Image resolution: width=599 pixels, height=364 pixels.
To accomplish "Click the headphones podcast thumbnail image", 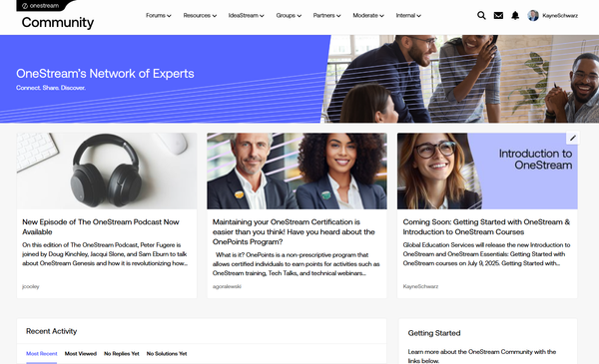I will (107, 171).
